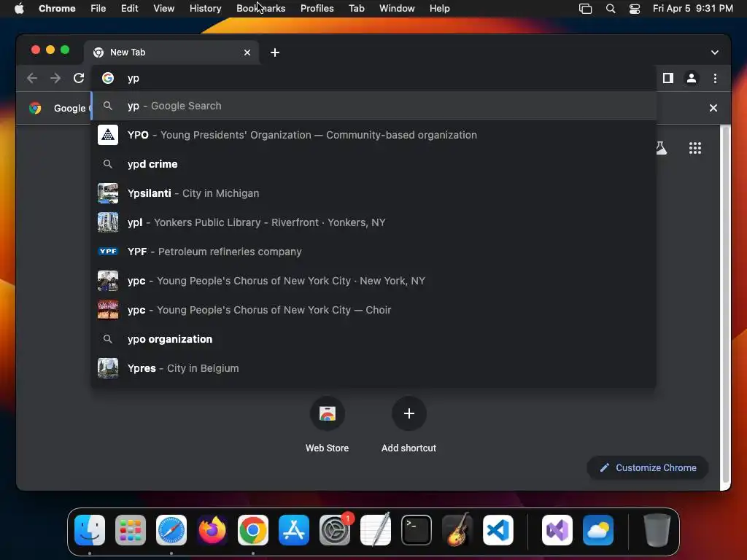Open TextEdit from the Dock
The width and height of the screenshot is (747, 560).
(376, 530)
